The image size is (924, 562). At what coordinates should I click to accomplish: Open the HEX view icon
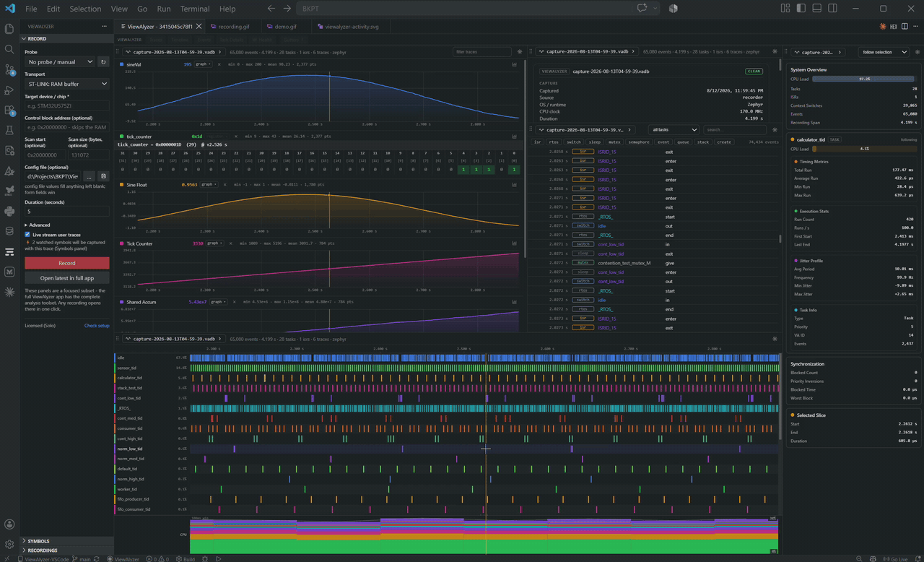[x=894, y=26]
